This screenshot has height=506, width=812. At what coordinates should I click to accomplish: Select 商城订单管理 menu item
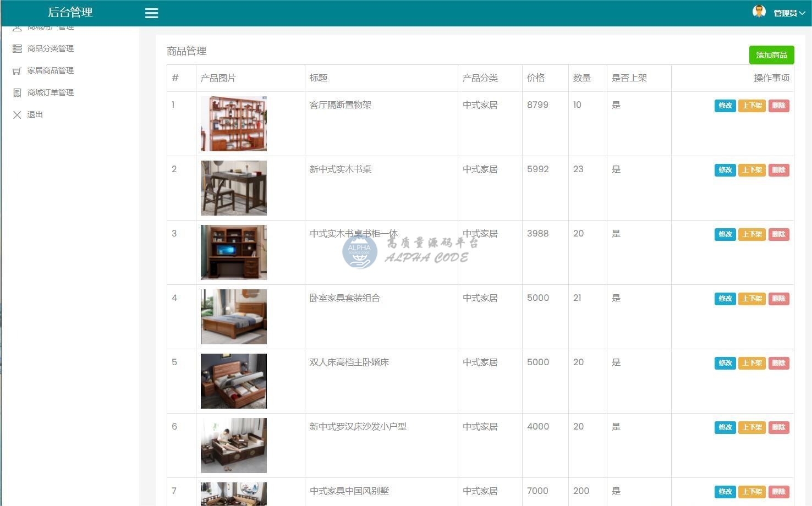[x=51, y=92]
